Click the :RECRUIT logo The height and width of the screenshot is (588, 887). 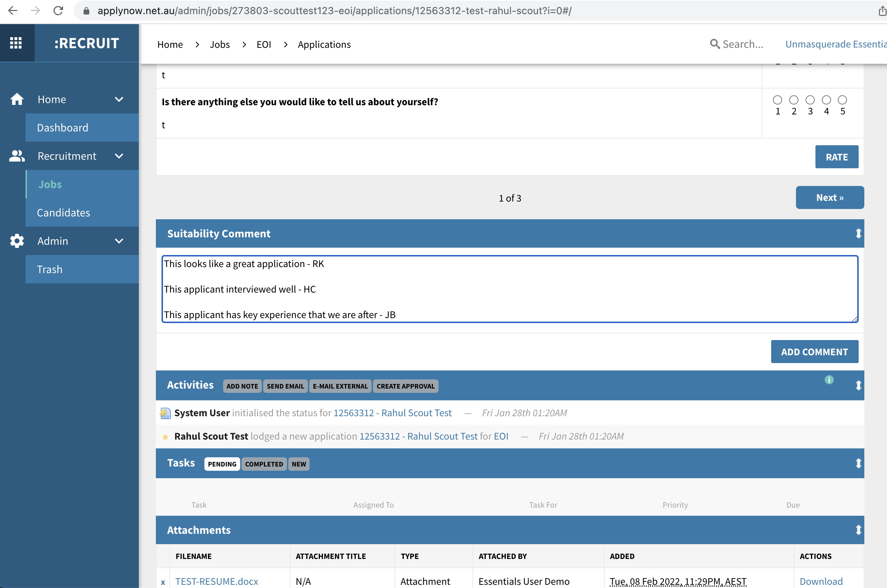[87, 43]
